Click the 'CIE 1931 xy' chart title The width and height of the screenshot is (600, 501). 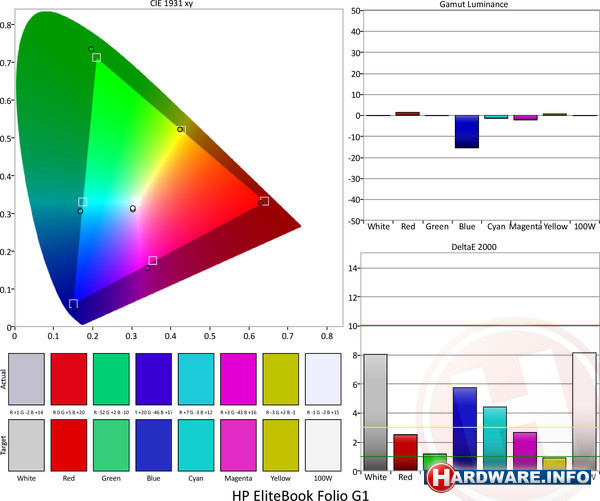(171, 4)
